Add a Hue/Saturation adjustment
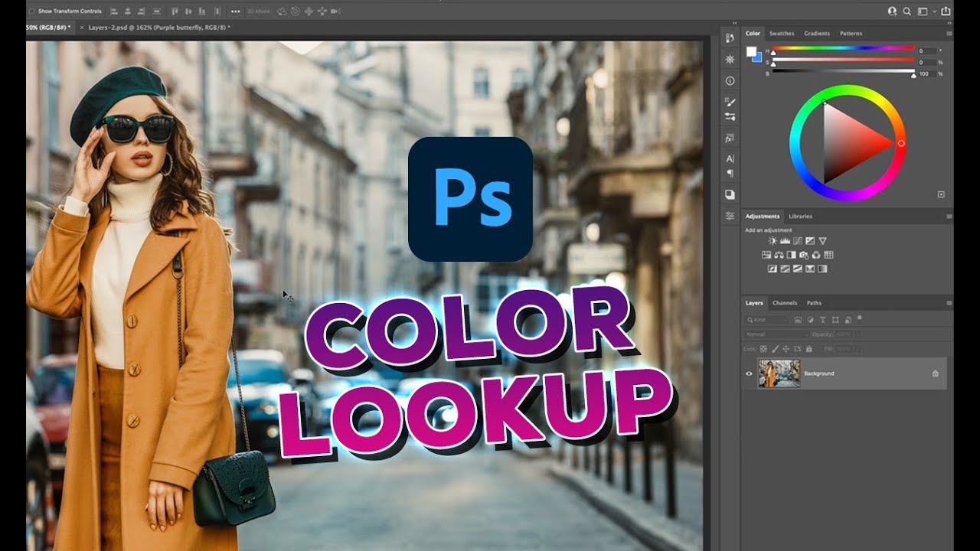980x551 pixels. pos(766,255)
